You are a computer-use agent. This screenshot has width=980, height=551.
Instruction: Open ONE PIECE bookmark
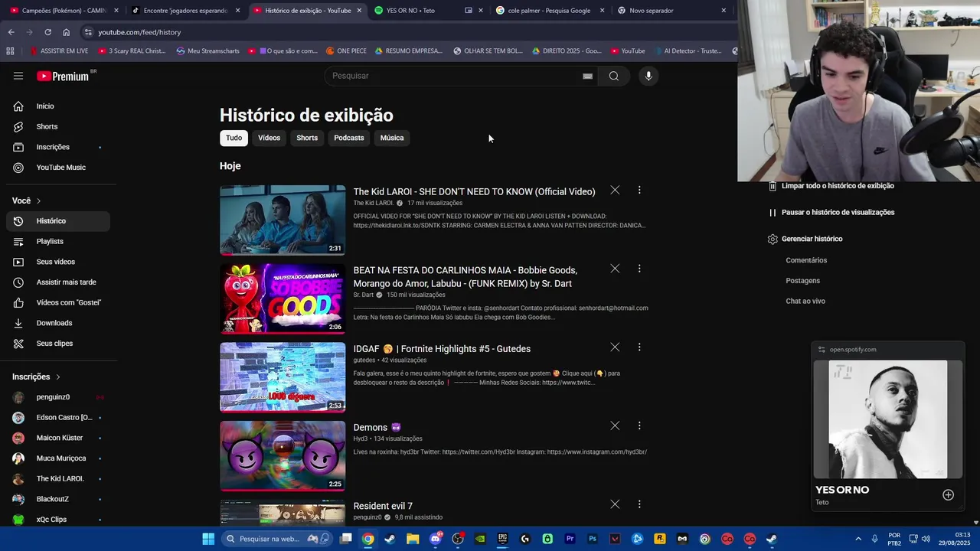click(346, 51)
